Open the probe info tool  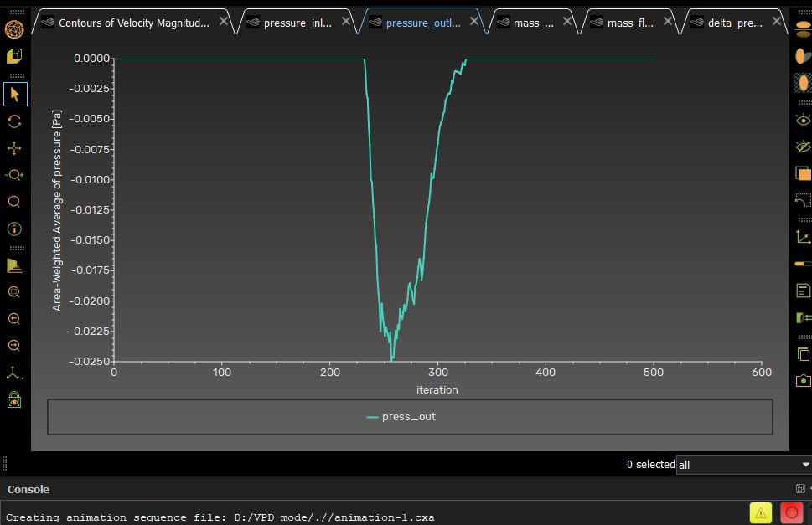[14, 229]
